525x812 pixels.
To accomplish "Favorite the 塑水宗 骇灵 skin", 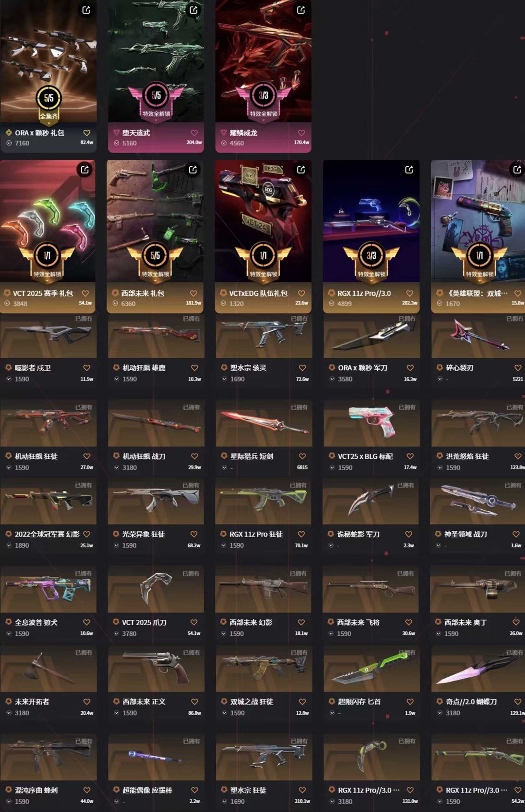I will coord(302,368).
